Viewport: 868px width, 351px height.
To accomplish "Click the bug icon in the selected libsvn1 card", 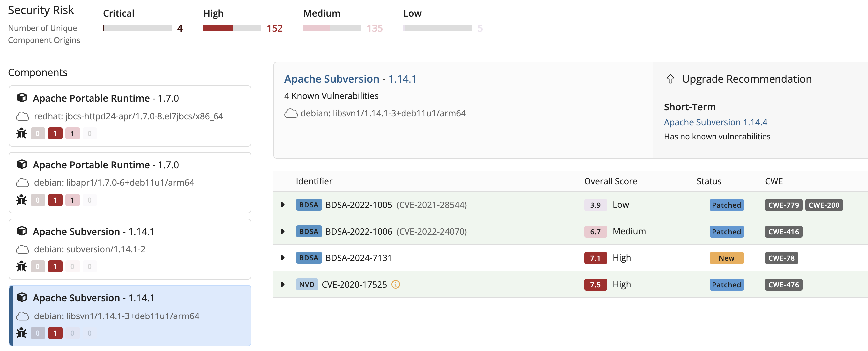I will 21,333.
